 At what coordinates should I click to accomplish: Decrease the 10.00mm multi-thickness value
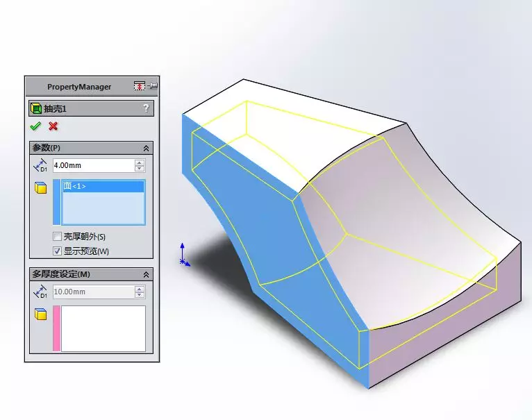click(140, 295)
